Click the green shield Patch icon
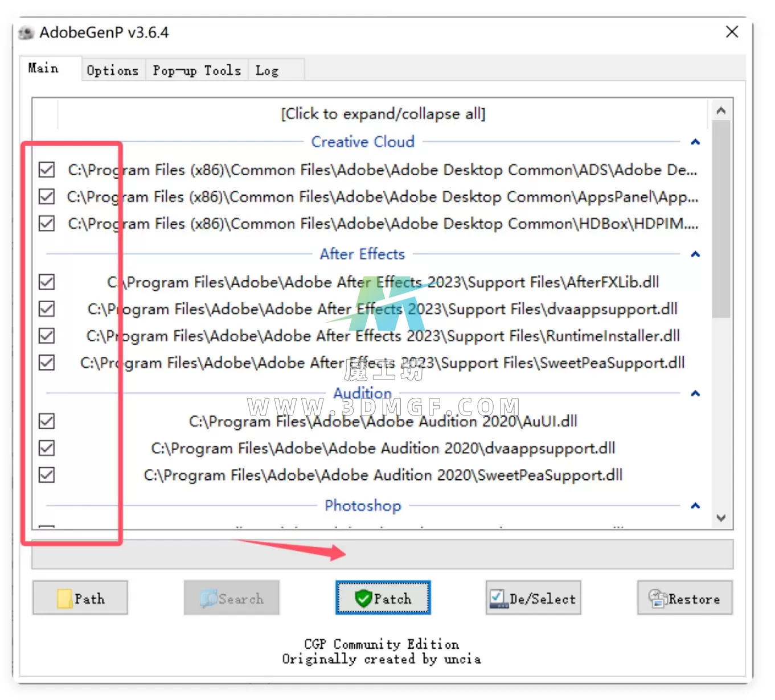 363,598
